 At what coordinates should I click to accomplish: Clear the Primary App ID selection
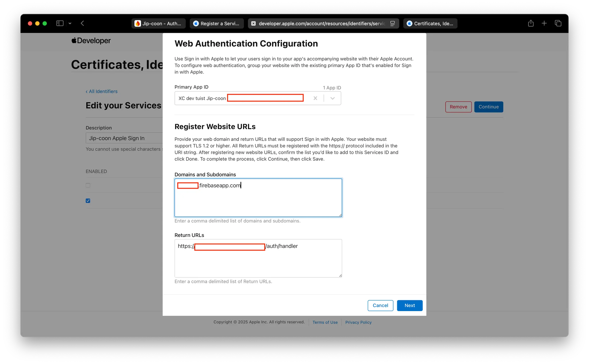[315, 98]
